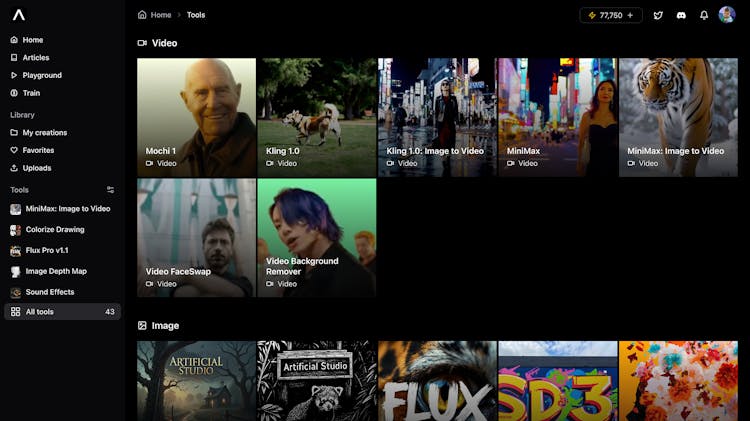This screenshot has height=421, width=750.
Task: Open the flowers image tool card
Action: (679, 381)
